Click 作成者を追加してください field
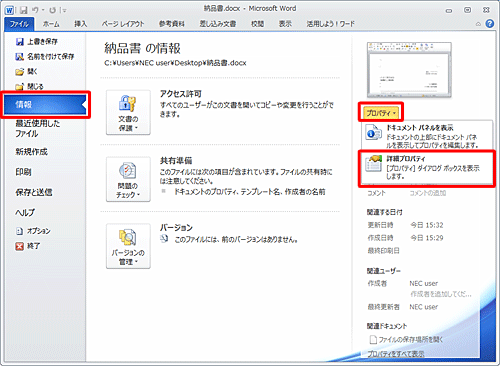Viewport: 500px width, 366px height. [441, 294]
